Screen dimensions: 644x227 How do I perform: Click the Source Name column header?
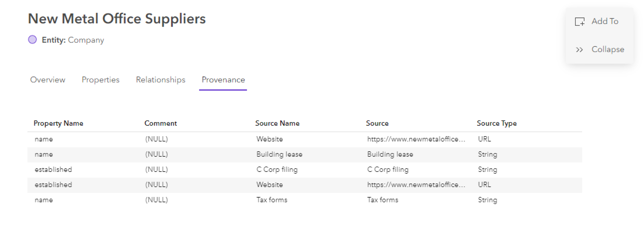coord(277,123)
